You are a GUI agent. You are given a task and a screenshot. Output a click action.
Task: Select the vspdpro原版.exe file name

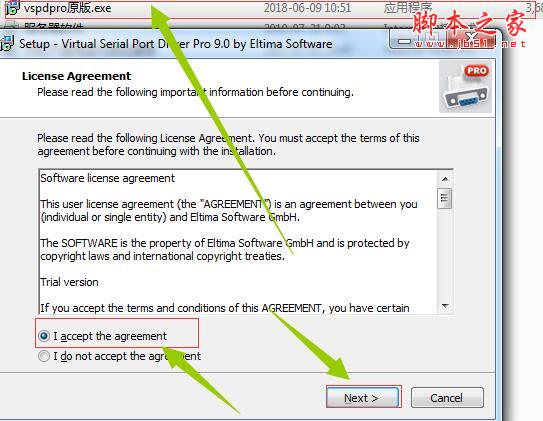[67, 8]
